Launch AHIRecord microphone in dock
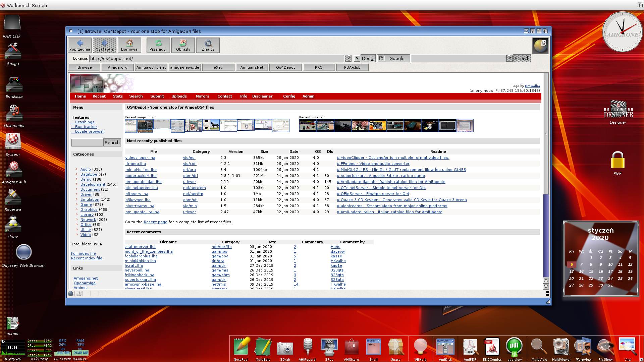The width and height of the screenshot is (644, 362). tap(307, 349)
